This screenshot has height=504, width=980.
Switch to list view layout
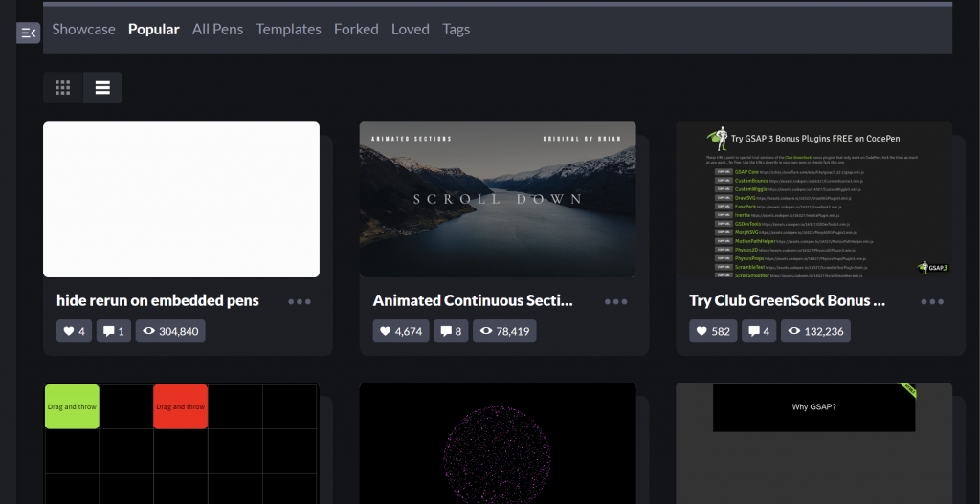tap(102, 87)
